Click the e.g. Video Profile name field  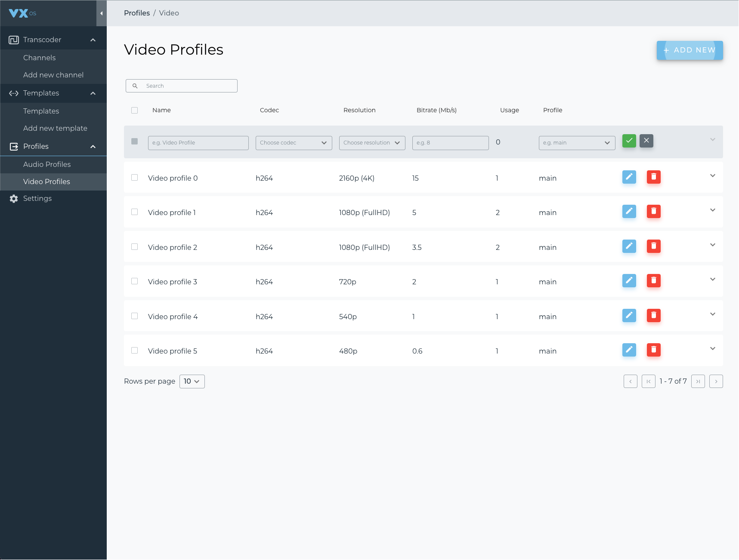pyautogui.click(x=198, y=143)
